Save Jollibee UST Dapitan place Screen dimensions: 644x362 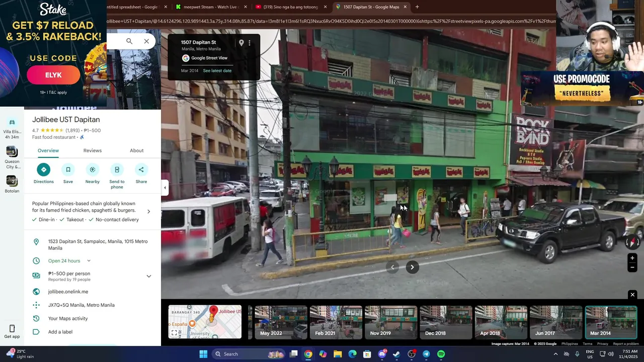click(68, 169)
